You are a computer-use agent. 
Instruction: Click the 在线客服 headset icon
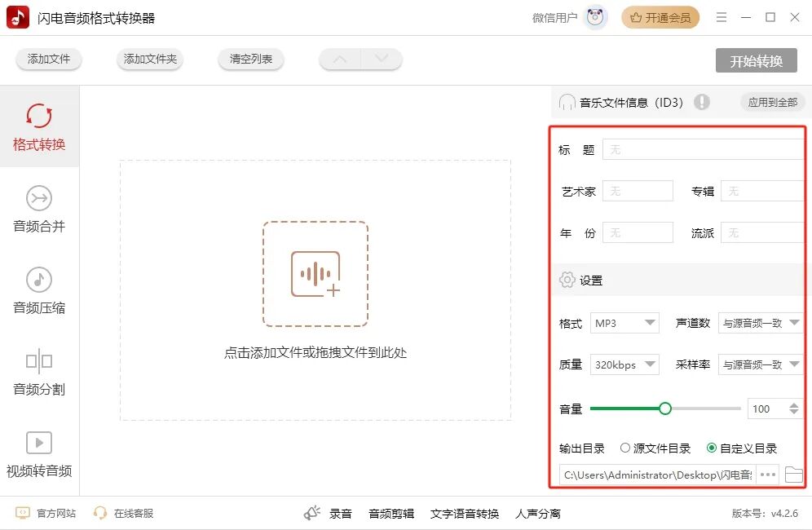[x=100, y=513]
